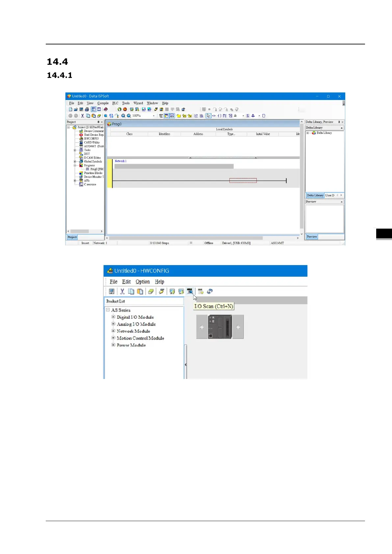Expand the Delta Library tree node
This screenshot has width=392, height=554.
(308, 133)
